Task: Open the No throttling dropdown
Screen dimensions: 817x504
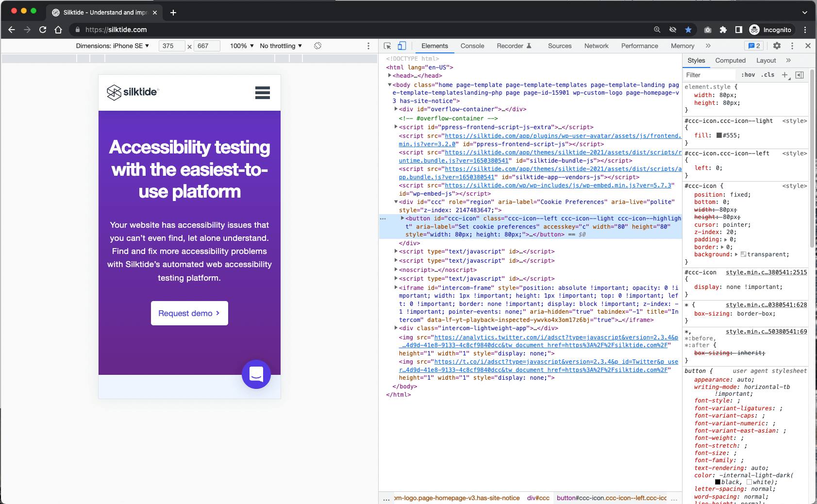Action: 281,46
